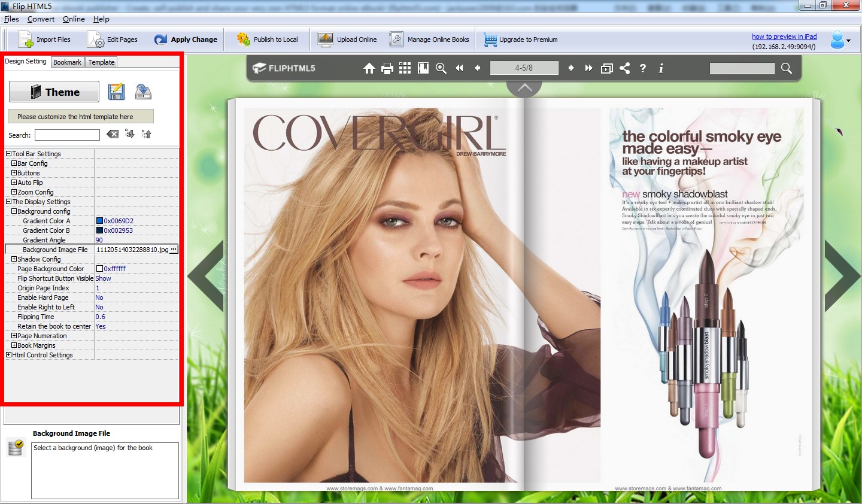
Task: Select the Gradient Angle value 90
Action: (99, 240)
